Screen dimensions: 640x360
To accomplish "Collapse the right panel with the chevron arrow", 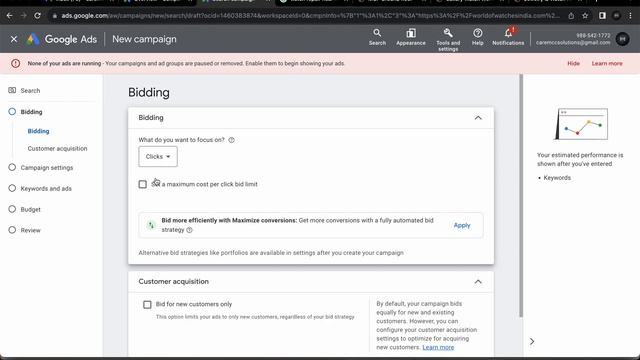I will pos(532,341).
